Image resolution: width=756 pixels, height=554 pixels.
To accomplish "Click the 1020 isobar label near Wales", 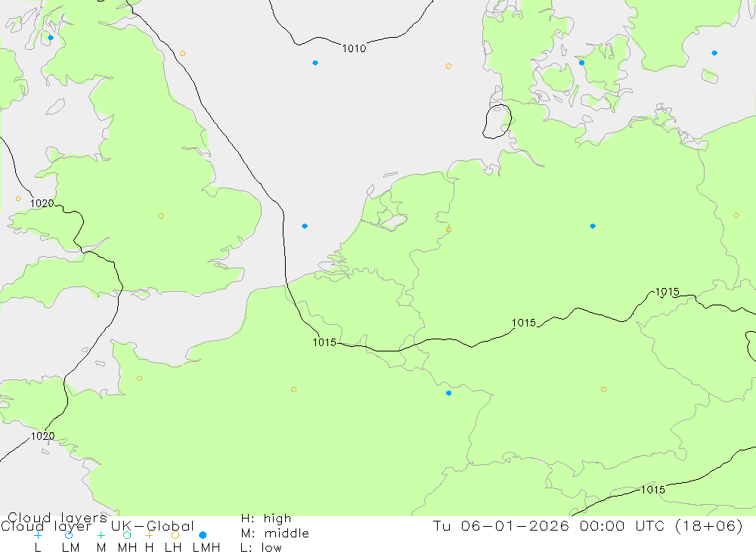I will tap(42, 203).
